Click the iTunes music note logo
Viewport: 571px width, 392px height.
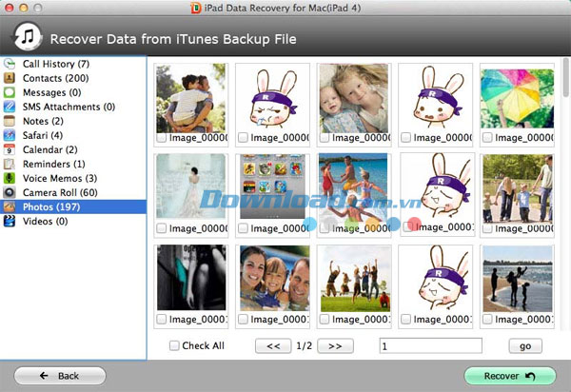coord(28,36)
